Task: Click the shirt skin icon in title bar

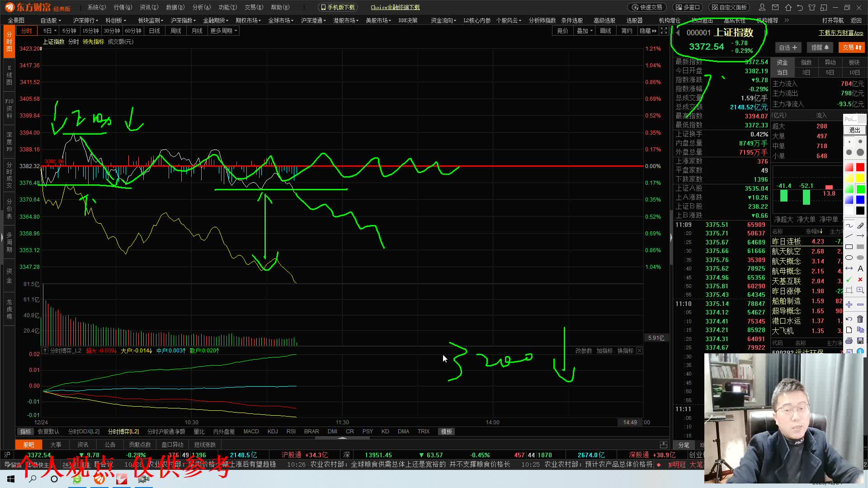Action: point(812,7)
